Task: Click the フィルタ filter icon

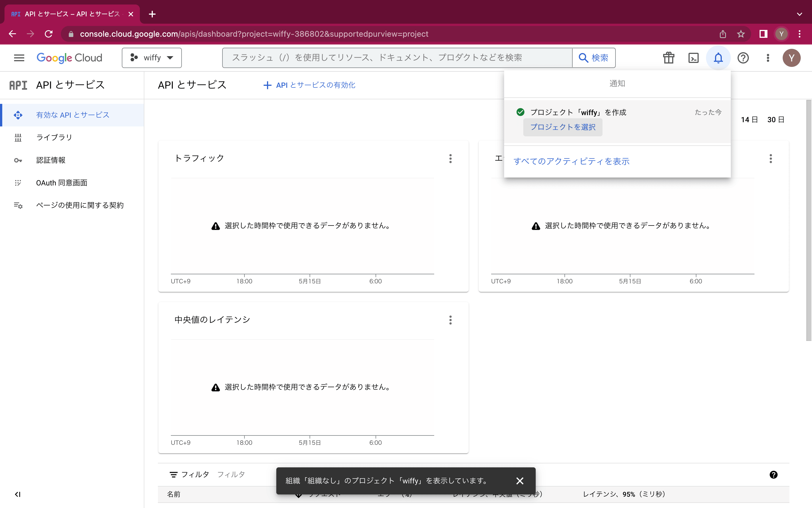Action: tap(173, 474)
